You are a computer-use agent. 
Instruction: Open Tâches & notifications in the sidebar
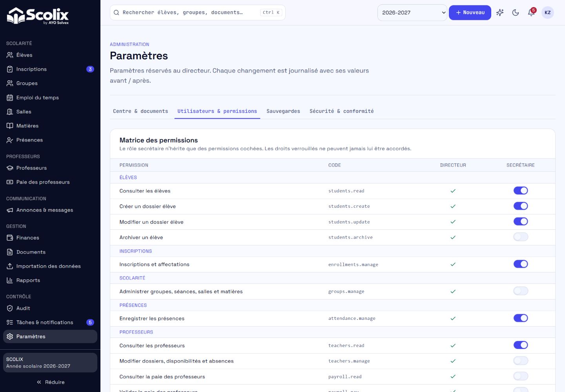[x=50, y=322]
